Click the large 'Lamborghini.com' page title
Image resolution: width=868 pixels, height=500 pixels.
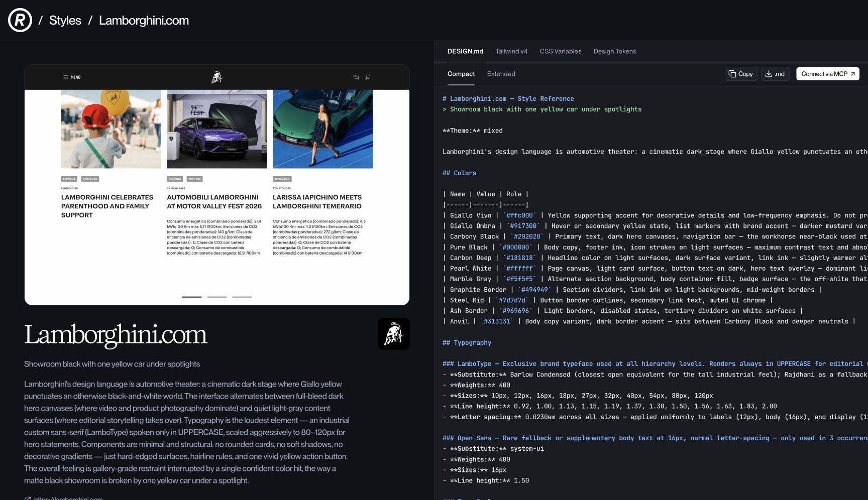tap(116, 334)
